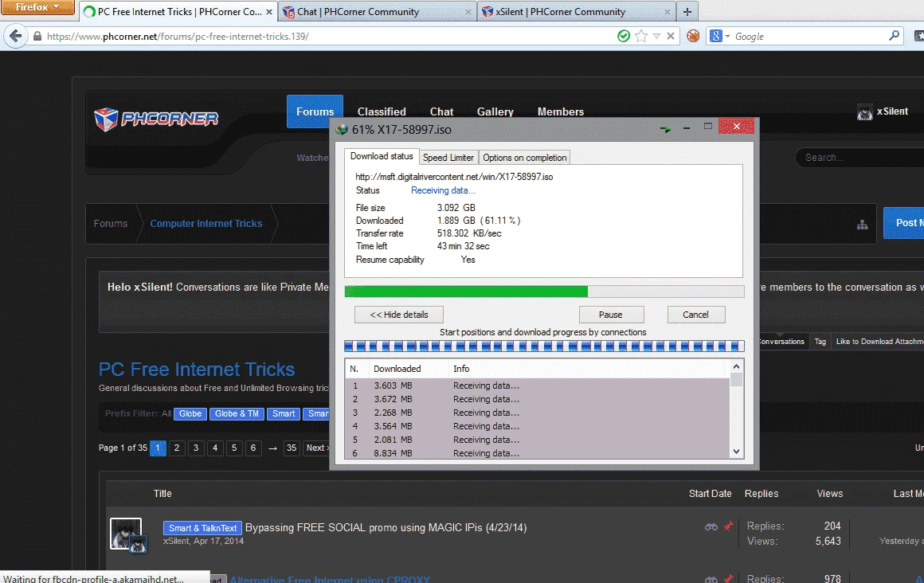Go to forum page 6
The image size is (924, 583).
pos(253,448)
